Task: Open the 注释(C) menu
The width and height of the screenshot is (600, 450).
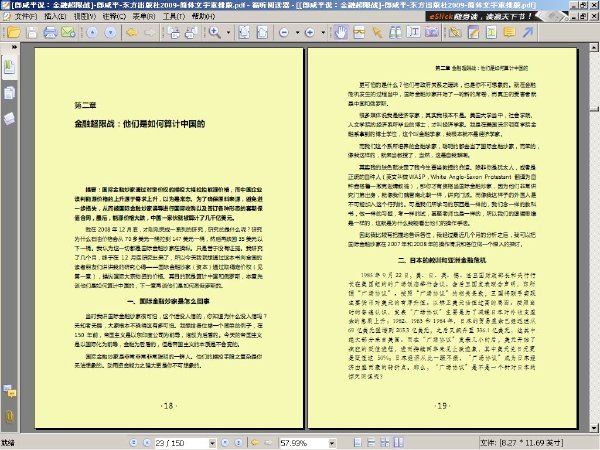Action: click(x=114, y=16)
